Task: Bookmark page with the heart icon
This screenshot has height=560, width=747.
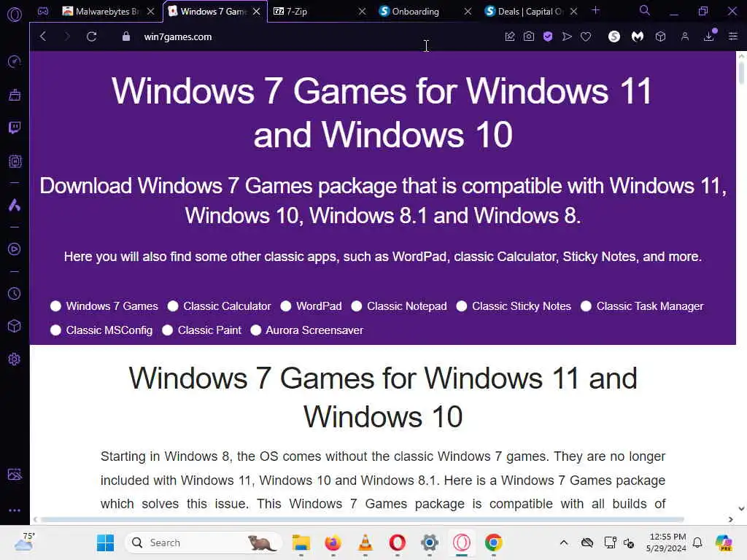Action: point(586,36)
